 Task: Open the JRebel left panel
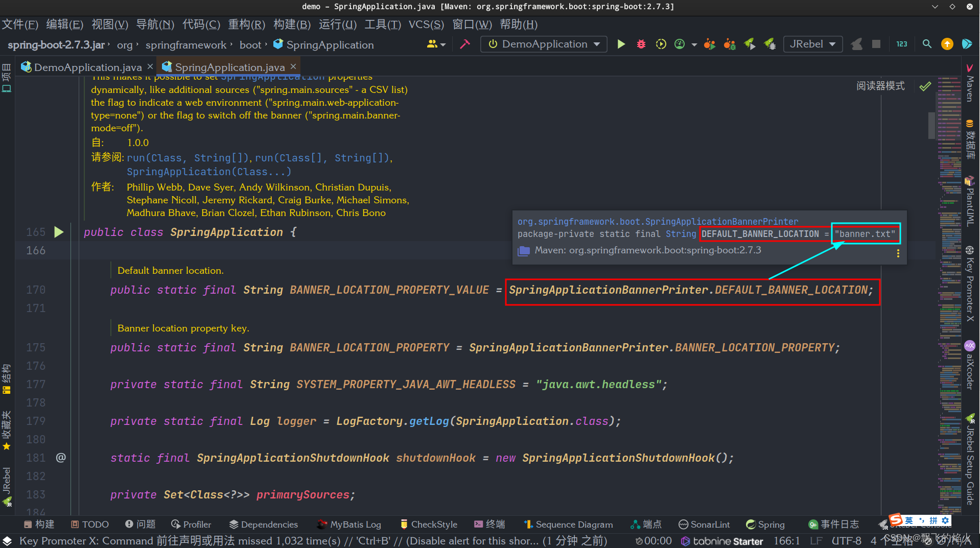pyautogui.click(x=6, y=486)
